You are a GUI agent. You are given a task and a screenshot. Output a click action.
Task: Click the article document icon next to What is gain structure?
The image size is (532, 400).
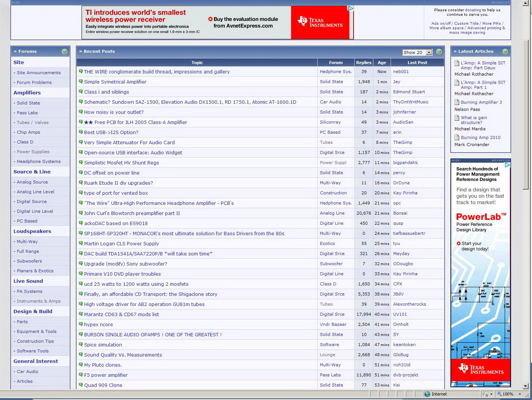pyautogui.click(x=457, y=118)
